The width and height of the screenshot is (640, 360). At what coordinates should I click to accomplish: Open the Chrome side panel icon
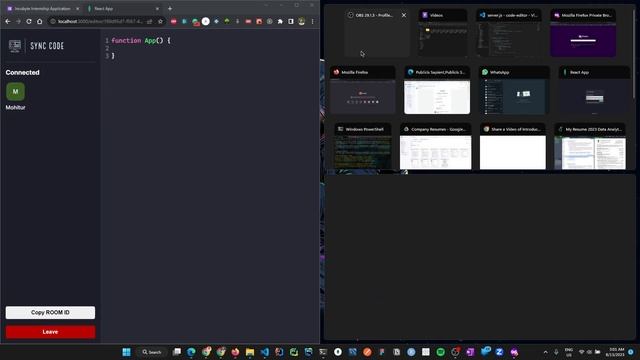(x=291, y=21)
